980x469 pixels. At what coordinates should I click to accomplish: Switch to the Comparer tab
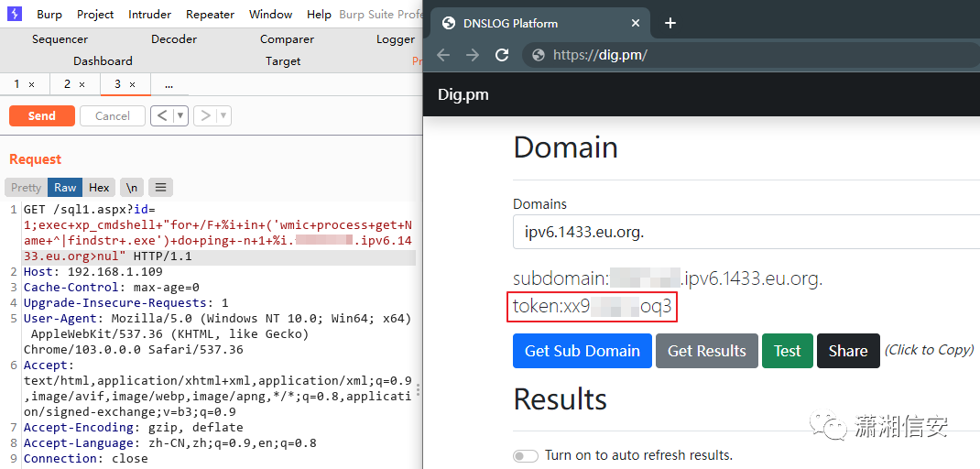pos(287,39)
